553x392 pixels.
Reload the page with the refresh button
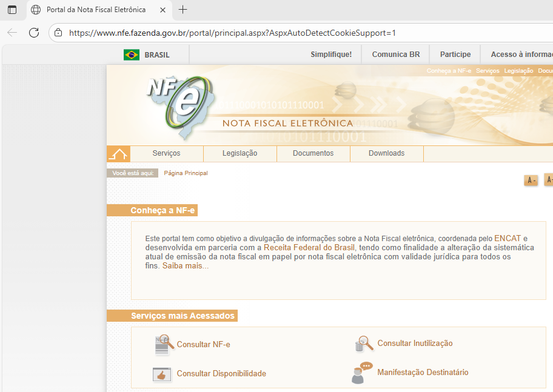point(34,33)
